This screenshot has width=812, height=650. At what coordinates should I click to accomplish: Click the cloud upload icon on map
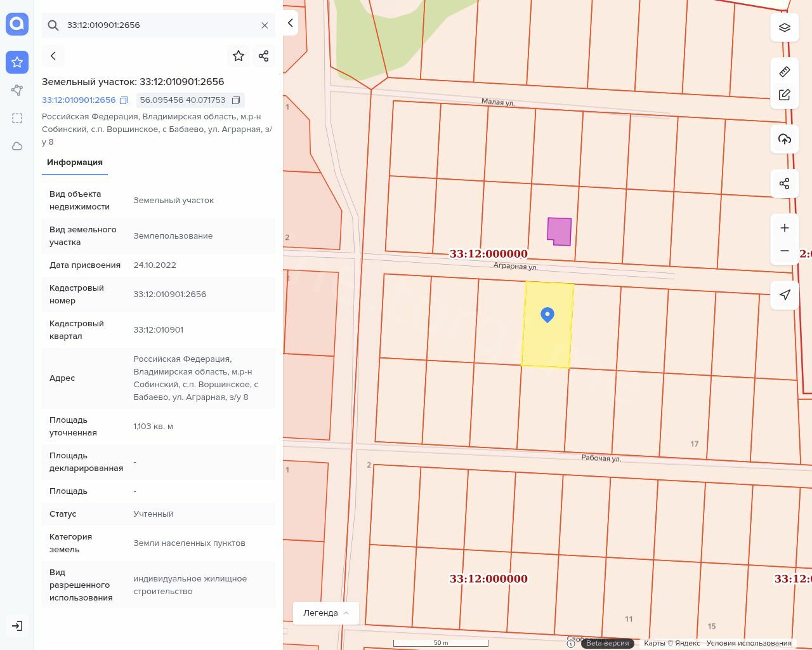point(785,139)
